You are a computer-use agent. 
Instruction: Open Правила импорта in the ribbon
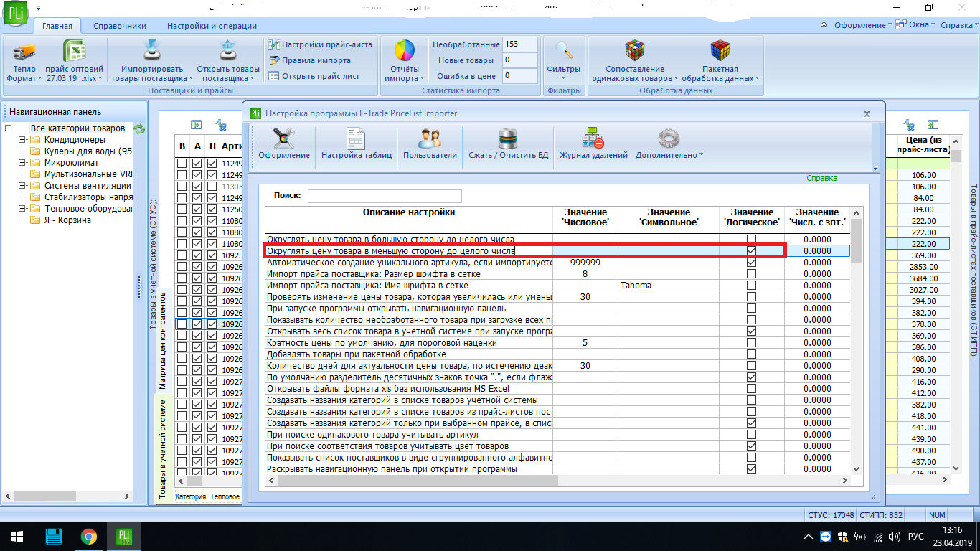click(309, 60)
